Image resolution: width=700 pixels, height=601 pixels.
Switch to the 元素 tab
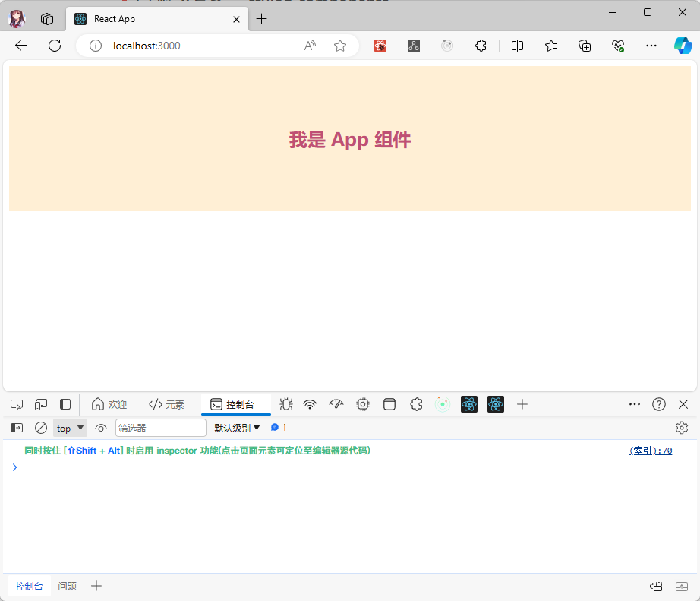[166, 404]
